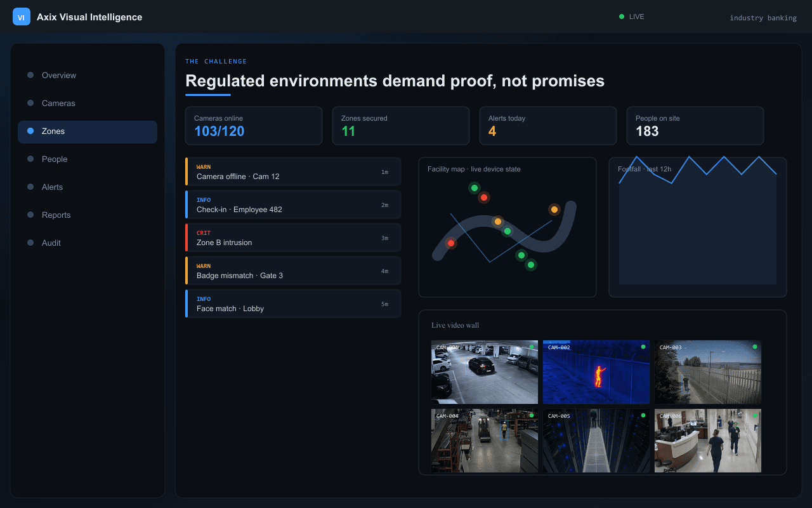This screenshot has width=812, height=508.
Task: Open the Overview sidebar item
Action: tap(88, 75)
